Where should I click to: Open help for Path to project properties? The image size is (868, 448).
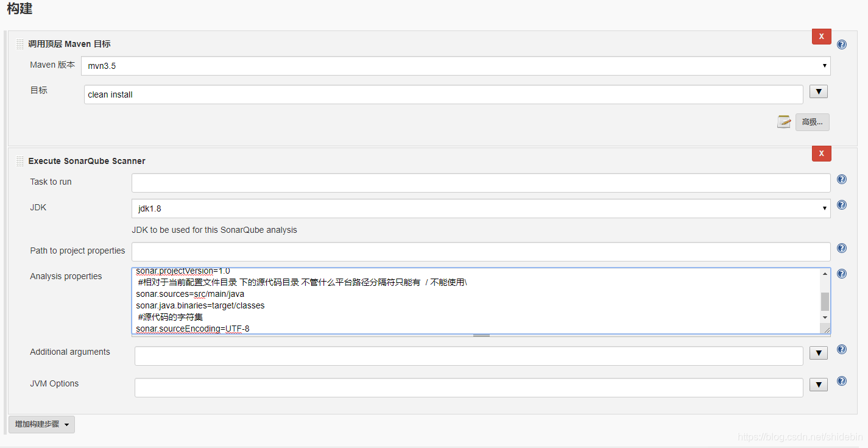(842, 248)
